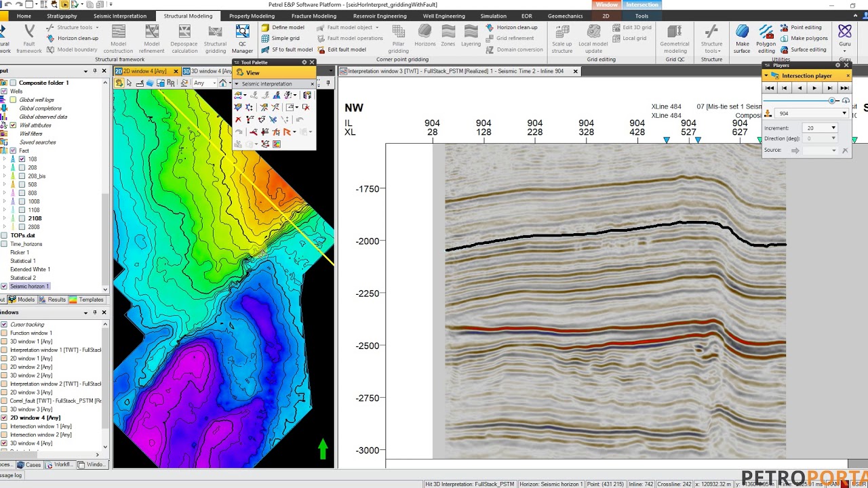Run Horizon clean-up in Structural framework
Screen dimensions: 868x488
click(73, 39)
